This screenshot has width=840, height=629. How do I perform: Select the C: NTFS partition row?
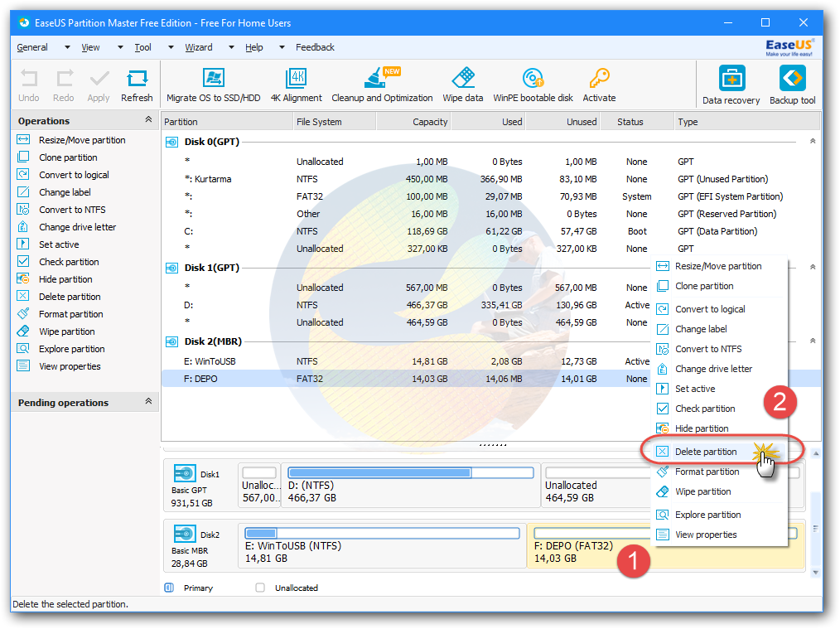coord(491,231)
